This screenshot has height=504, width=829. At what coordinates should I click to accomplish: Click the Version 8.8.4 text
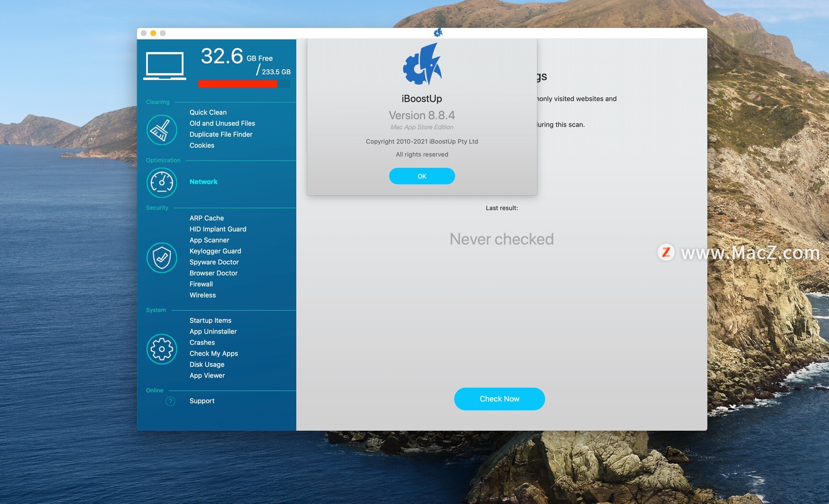422,115
